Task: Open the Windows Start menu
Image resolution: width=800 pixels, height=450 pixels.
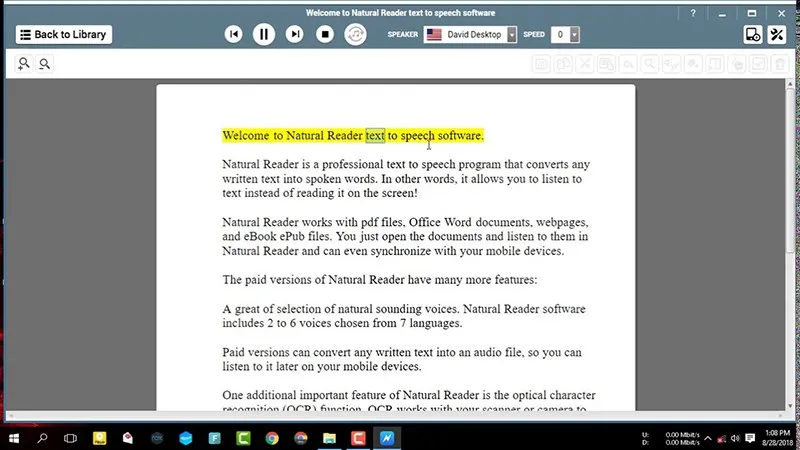Action: (x=14, y=437)
